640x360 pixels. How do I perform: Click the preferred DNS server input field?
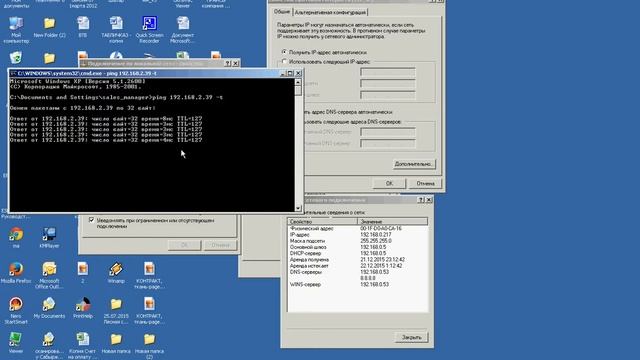pos(388,132)
